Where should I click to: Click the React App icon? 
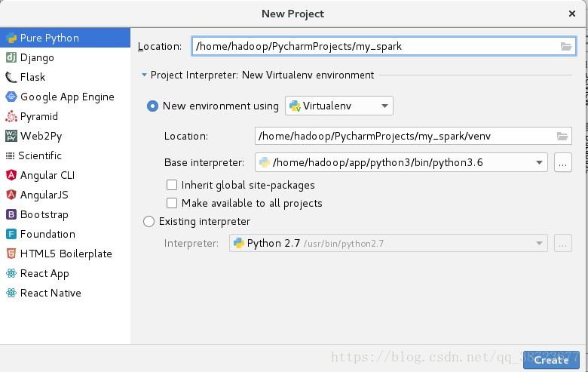(x=11, y=273)
